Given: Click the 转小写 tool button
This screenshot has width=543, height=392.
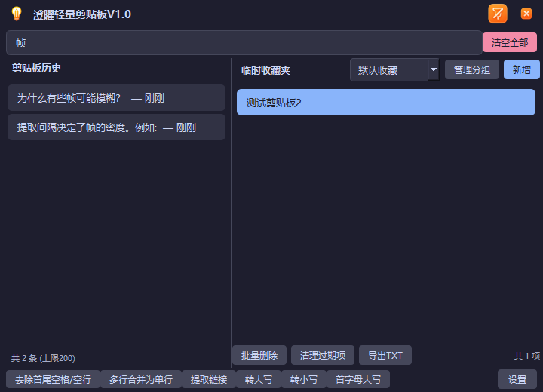Looking at the screenshot, I should tap(304, 379).
